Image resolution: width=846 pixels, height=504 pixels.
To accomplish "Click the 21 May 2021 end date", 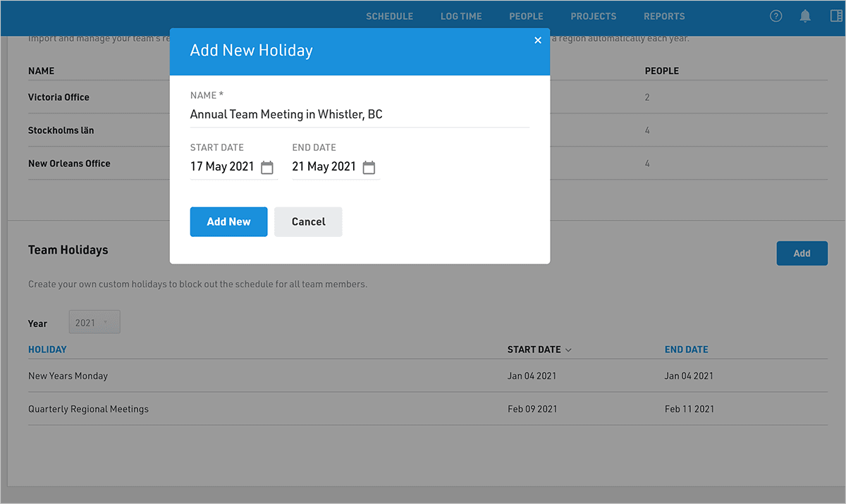I will (x=324, y=167).
